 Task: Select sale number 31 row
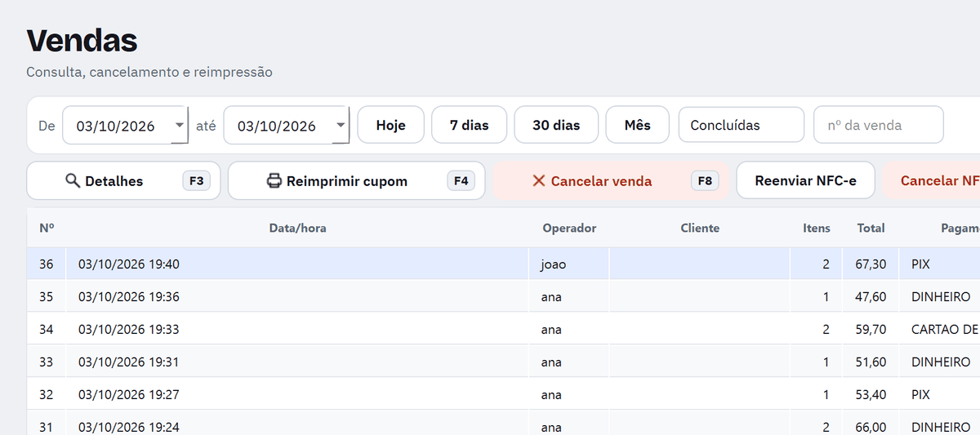point(503,423)
